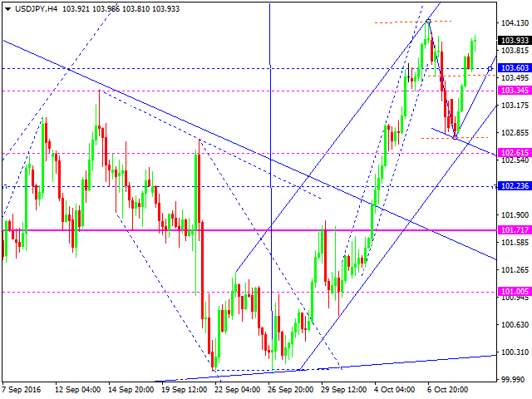Screen dimensions: 532x399
Task: Select the time axis label 29 Sep 12:00
Action: click(x=343, y=390)
